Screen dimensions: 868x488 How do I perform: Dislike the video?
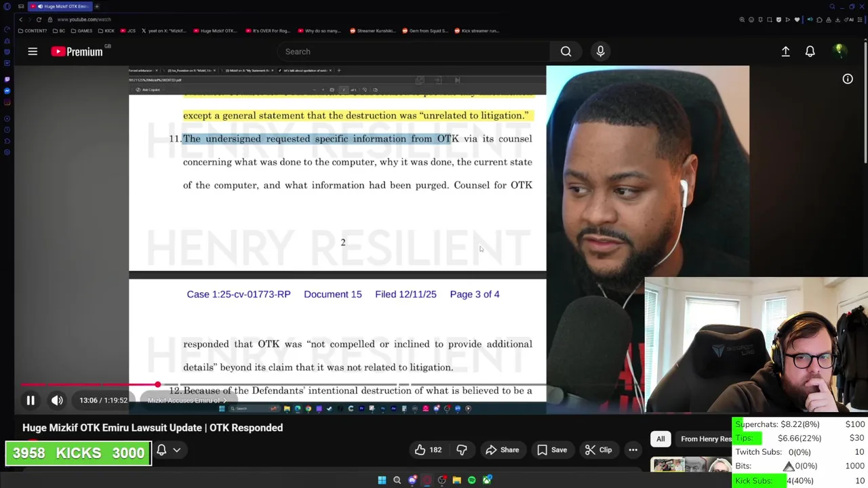[x=462, y=450]
